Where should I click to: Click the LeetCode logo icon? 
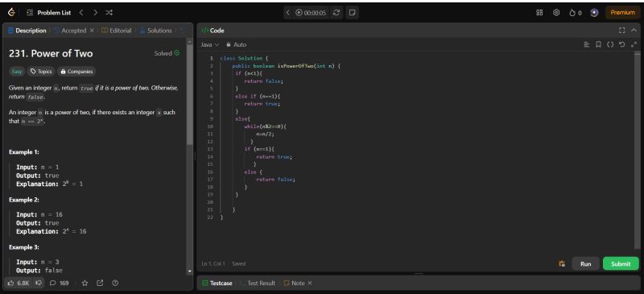tap(11, 13)
